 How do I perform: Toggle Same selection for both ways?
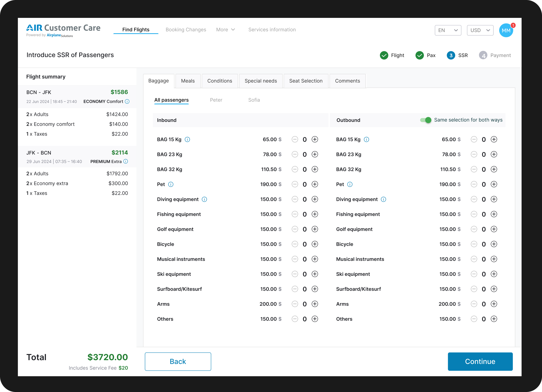coord(426,120)
